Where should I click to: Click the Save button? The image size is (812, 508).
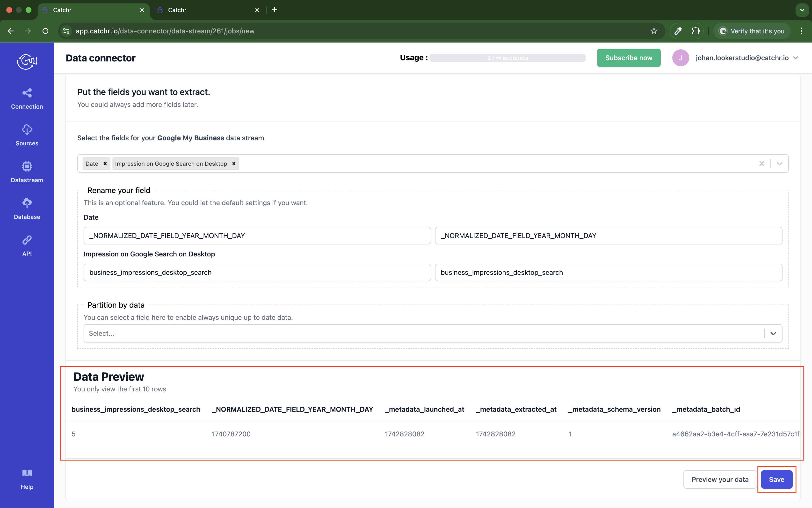point(776,479)
